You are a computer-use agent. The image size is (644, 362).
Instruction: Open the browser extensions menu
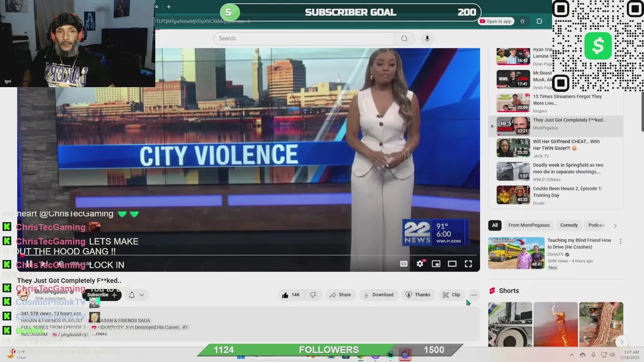point(539,21)
